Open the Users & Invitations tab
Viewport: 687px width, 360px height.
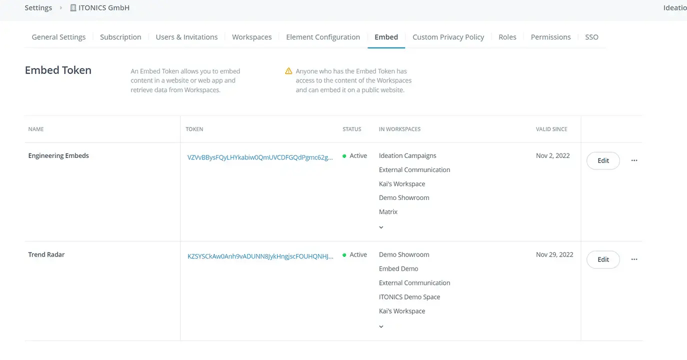[187, 37]
